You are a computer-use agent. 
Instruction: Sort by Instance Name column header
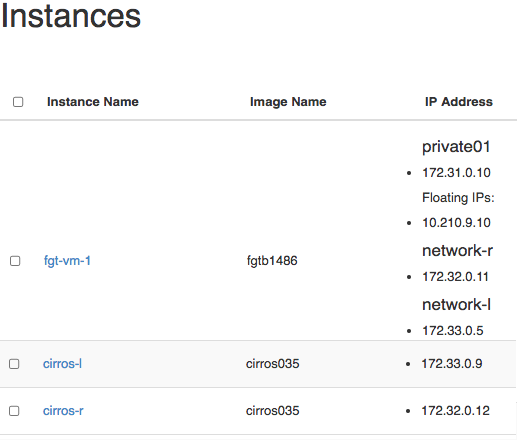tap(93, 102)
